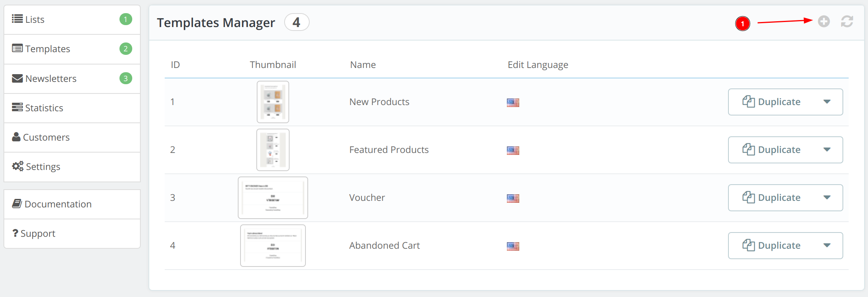Click US flag for Featured Products template
This screenshot has height=297, width=868.
[513, 150]
